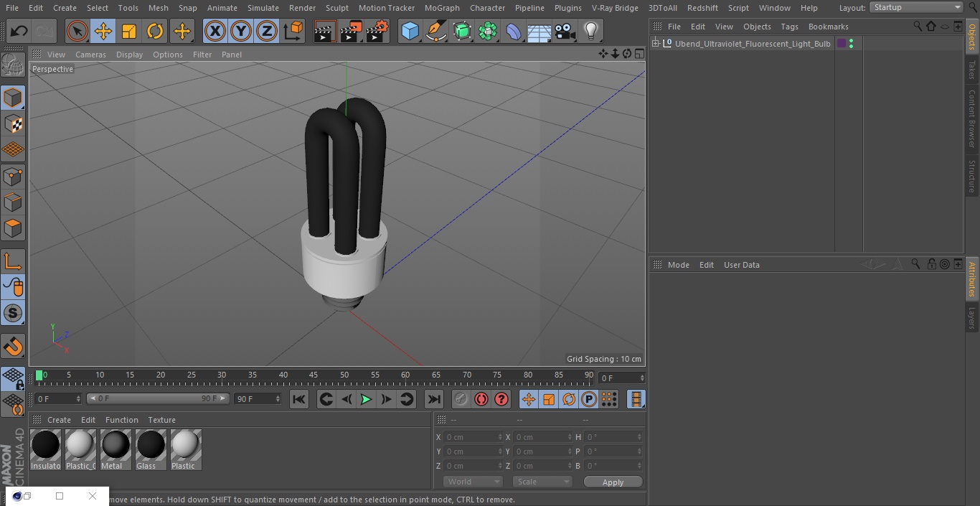
Task: Add a Camera object
Action: (565, 31)
